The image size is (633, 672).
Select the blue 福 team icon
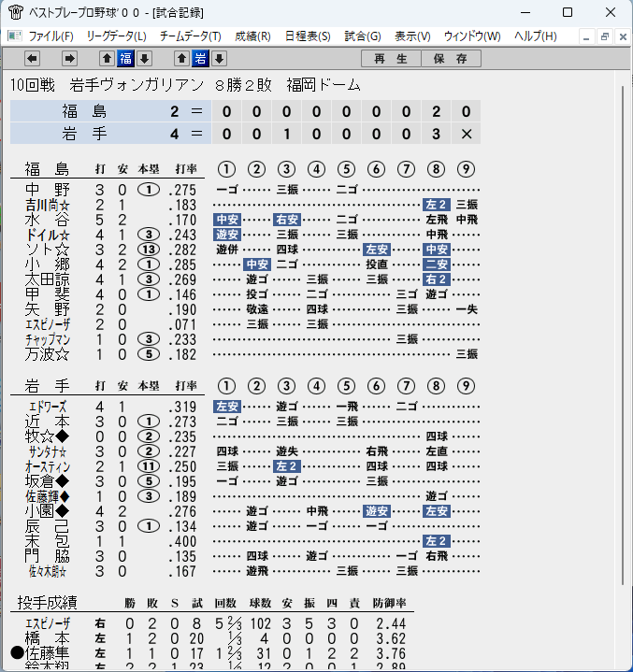tap(125, 58)
